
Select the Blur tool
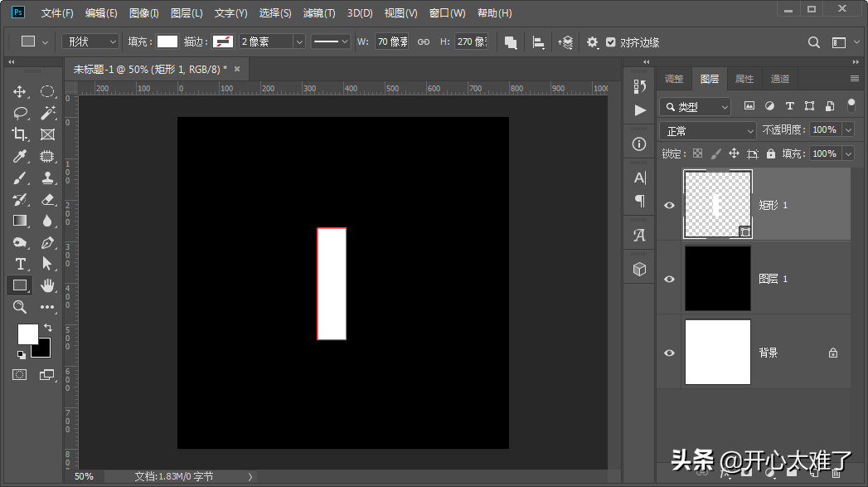[47, 221]
